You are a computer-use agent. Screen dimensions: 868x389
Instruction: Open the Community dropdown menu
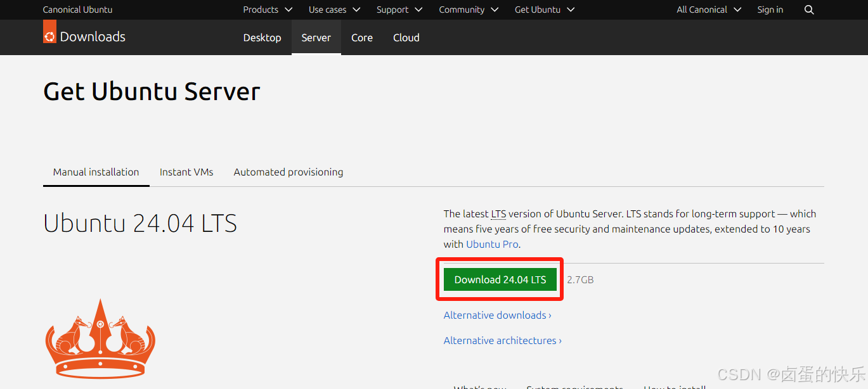tap(469, 10)
